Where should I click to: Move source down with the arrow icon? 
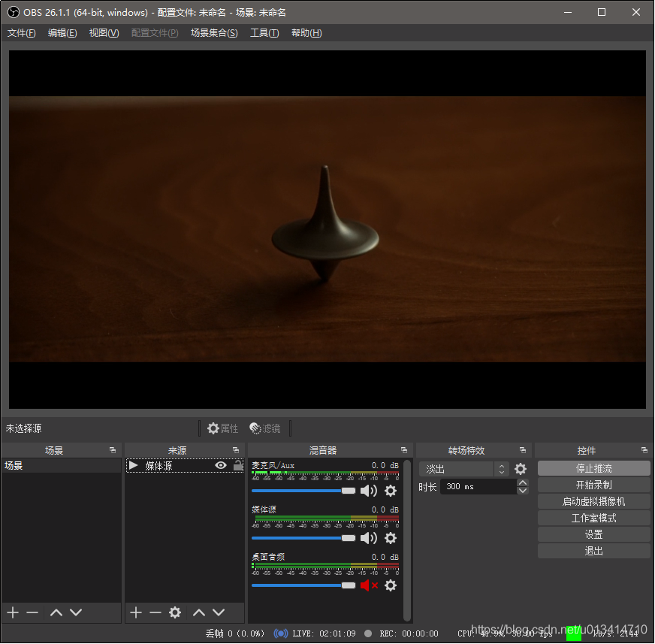tap(219, 612)
